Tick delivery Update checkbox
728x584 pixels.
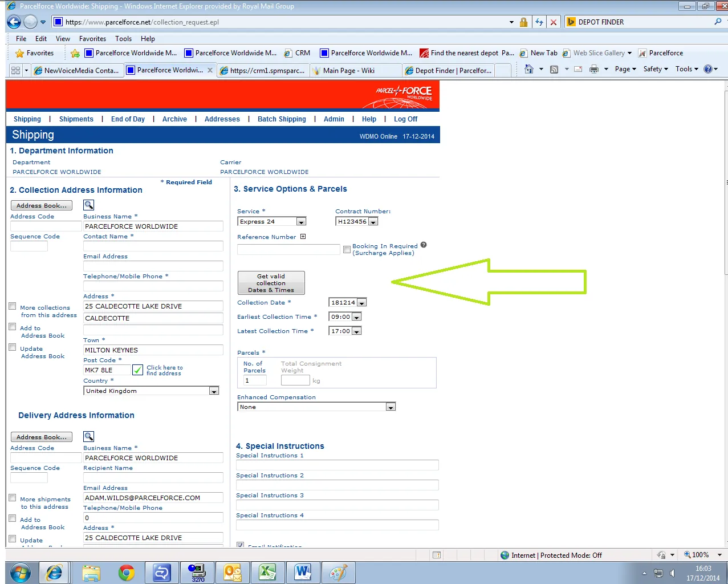pyautogui.click(x=12, y=539)
